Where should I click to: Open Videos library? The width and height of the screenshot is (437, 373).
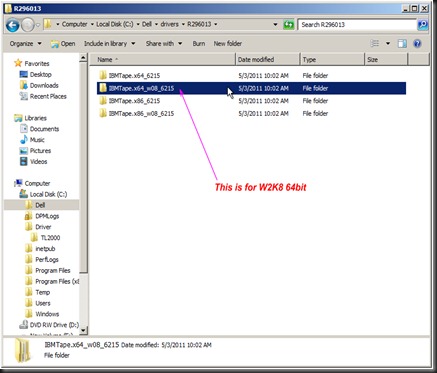pos(38,162)
